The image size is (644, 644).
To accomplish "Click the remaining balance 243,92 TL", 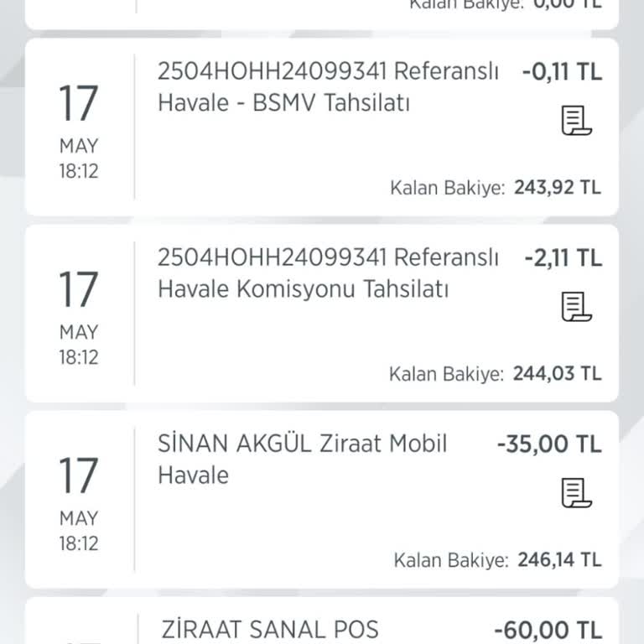I will pyautogui.click(x=557, y=188).
